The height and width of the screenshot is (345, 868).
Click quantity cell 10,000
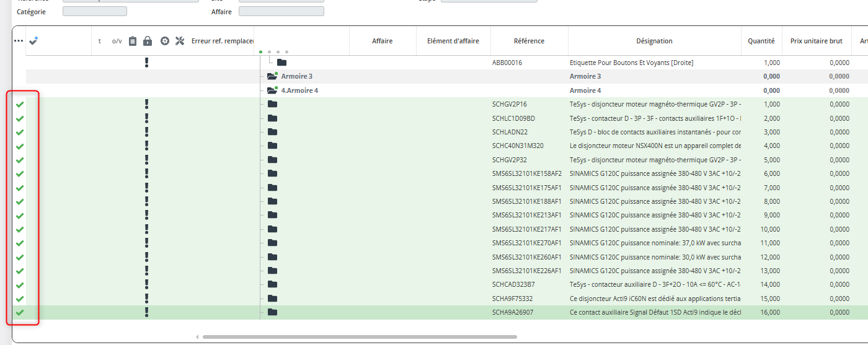point(770,229)
